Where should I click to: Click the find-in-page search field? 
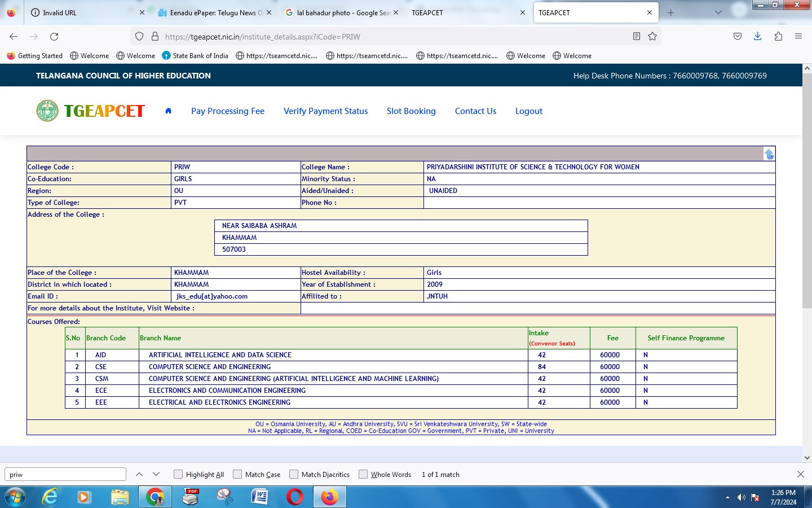coord(65,475)
